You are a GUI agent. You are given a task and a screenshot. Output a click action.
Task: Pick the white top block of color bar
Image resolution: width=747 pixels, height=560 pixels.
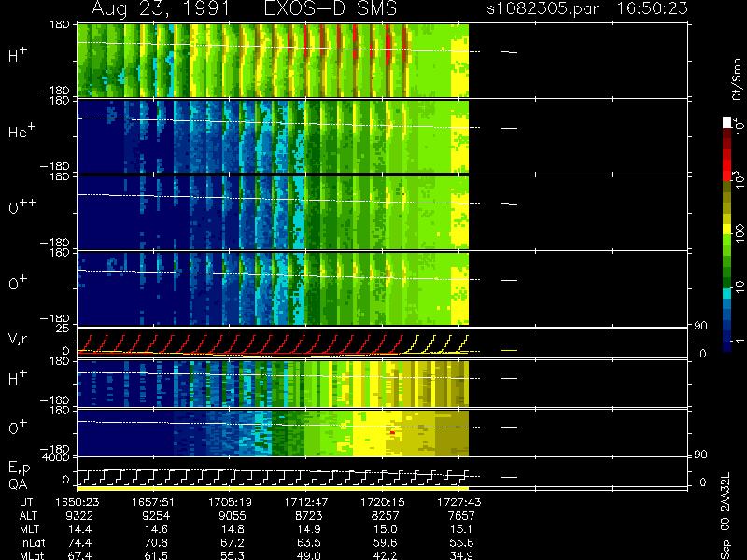[727, 122]
